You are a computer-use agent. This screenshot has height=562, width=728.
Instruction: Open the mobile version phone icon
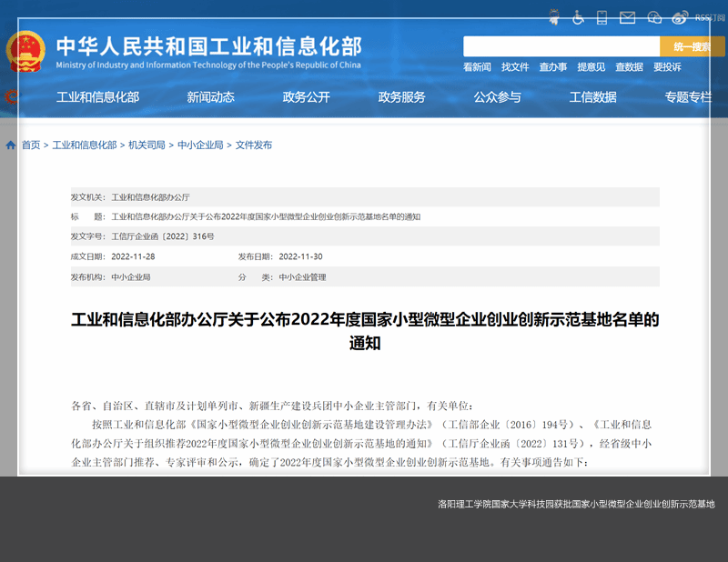click(x=602, y=17)
